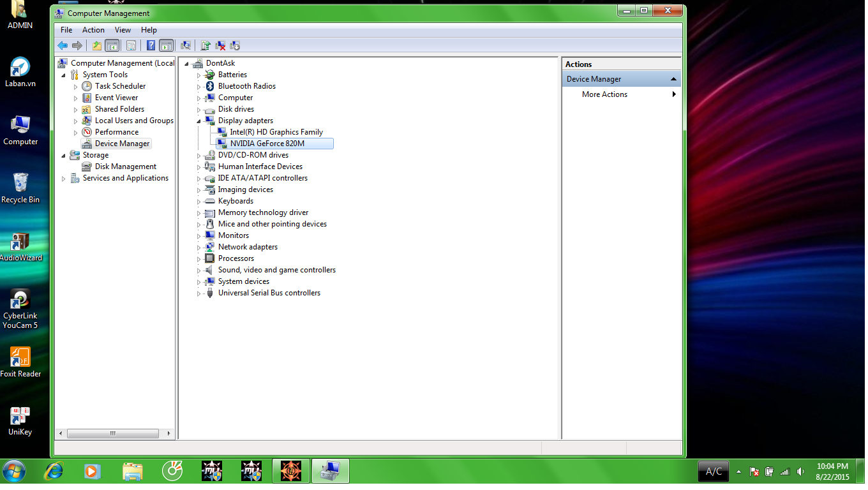Select Event Viewer in console tree
Image resolution: width=868 pixels, height=490 pixels.
click(x=116, y=98)
